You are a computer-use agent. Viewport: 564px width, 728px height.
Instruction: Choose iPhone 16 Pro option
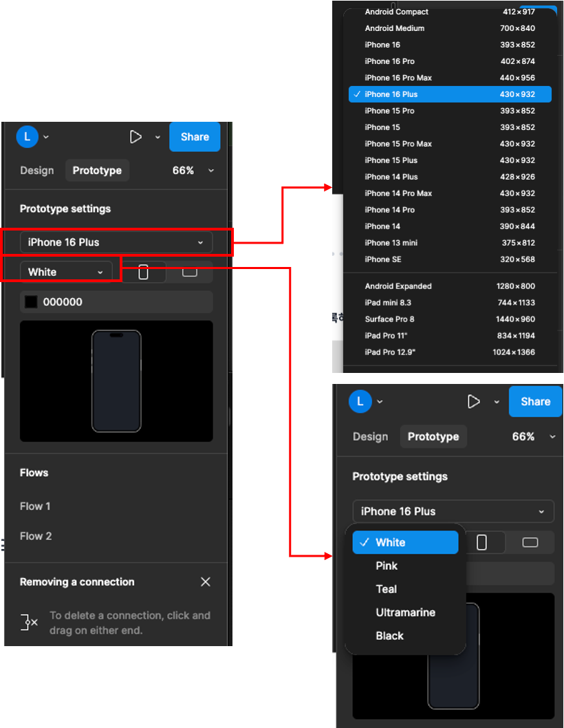tap(450, 61)
